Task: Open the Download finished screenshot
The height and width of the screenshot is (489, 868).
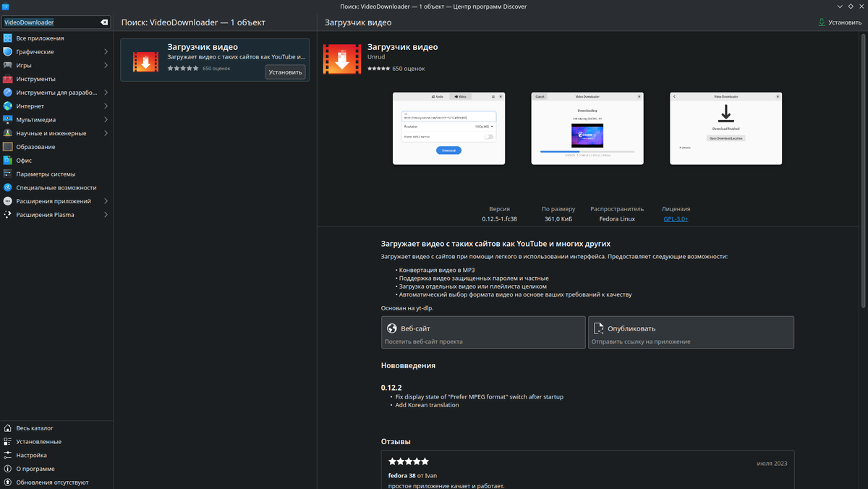Action: (726, 128)
